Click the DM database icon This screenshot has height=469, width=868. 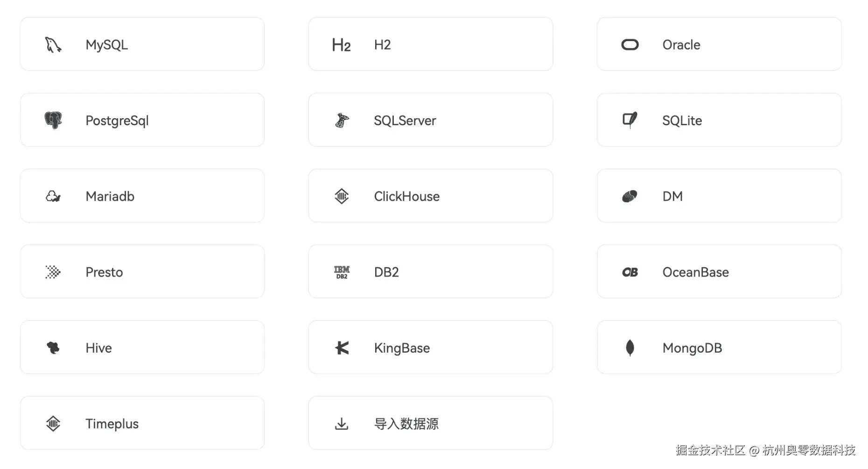[630, 196]
